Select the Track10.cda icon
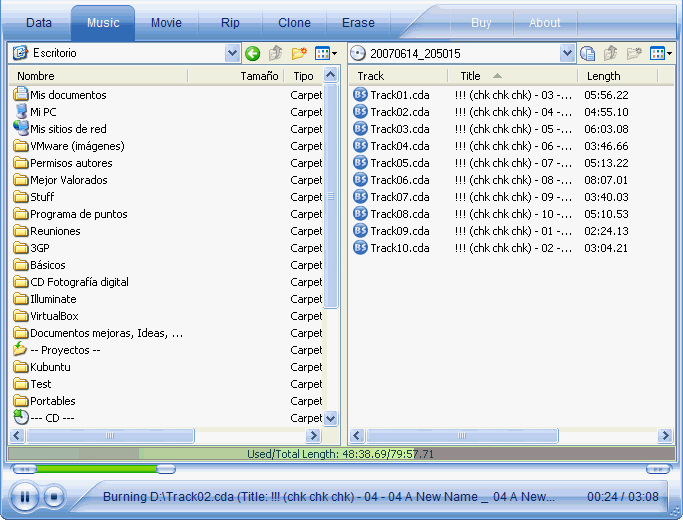683x520 pixels. (360, 247)
